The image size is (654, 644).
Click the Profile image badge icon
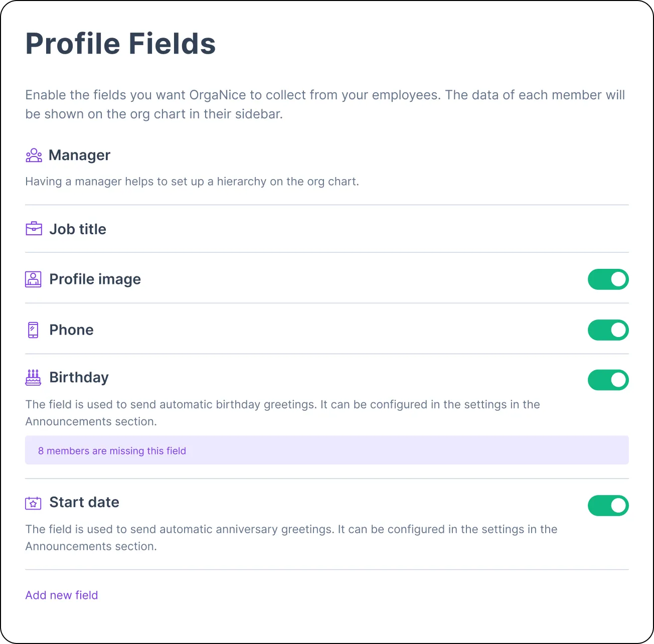33,279
